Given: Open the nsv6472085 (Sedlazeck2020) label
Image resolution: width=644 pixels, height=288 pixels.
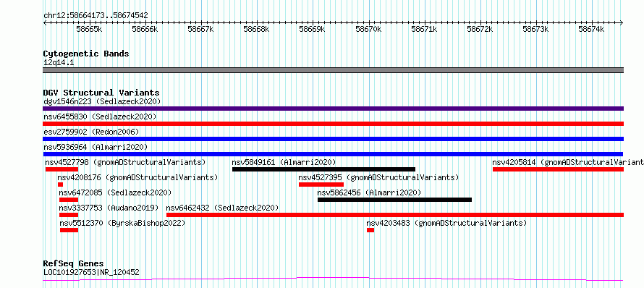Looking at the screenshot, I should pyautogui.click(x=115, y=192).
